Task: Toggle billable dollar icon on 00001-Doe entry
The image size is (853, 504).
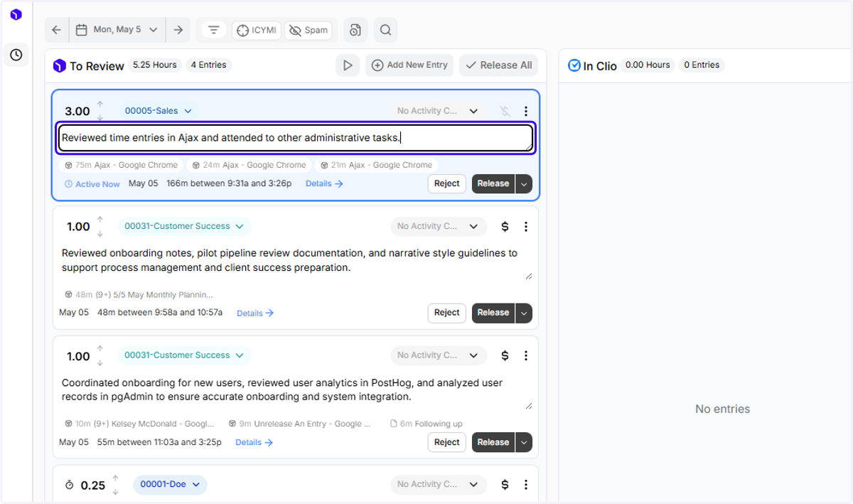Action: tap(505, 485)
